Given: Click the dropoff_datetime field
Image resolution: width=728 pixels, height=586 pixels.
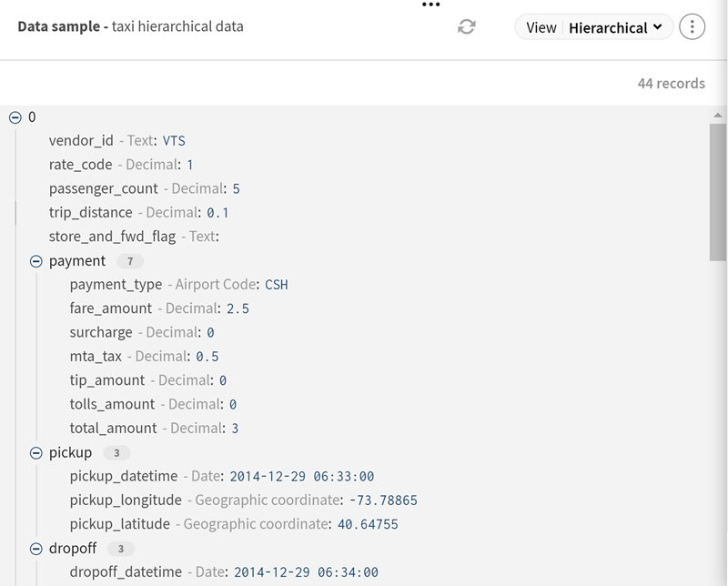Looking at the screenshot, I should [126, 572].
